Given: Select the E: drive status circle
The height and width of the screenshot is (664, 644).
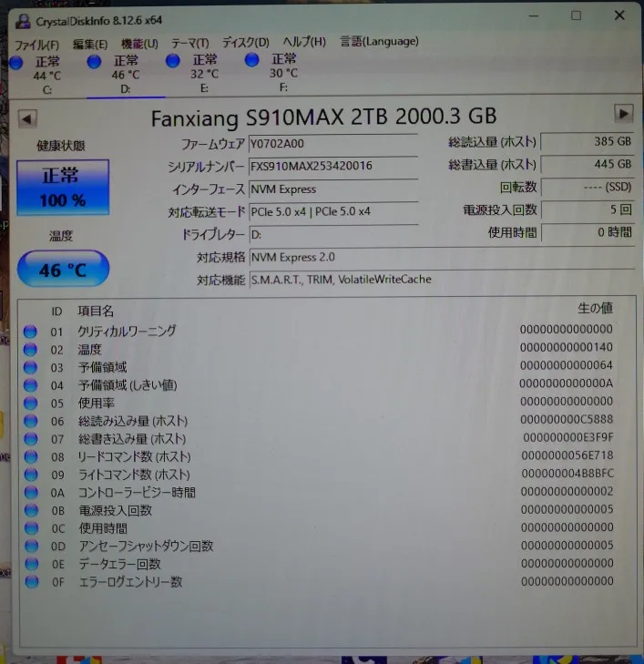Looking at the screenshot, I should click(x=173, y=61).
